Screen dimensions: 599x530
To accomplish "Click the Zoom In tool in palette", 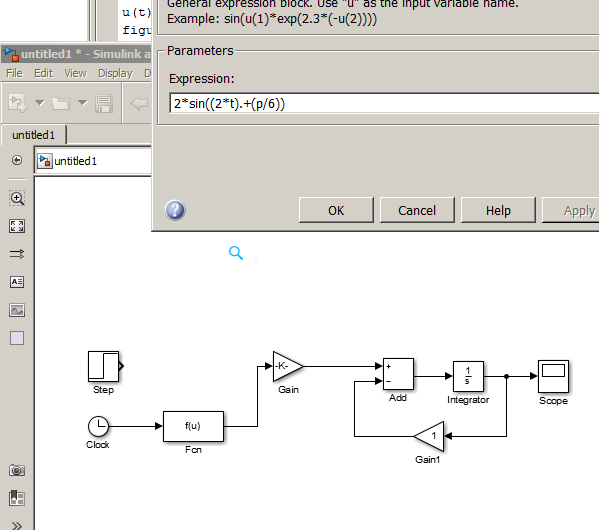I will (17, 198).
